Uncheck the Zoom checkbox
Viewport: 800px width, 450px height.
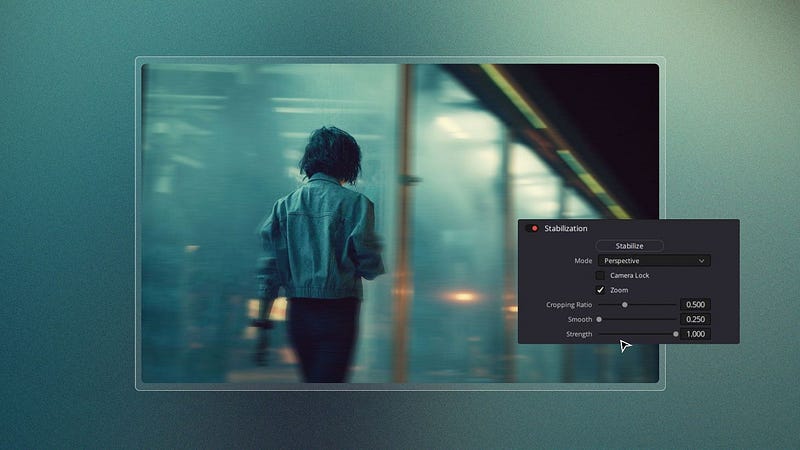pyautogui.click(x=600, y=290)
